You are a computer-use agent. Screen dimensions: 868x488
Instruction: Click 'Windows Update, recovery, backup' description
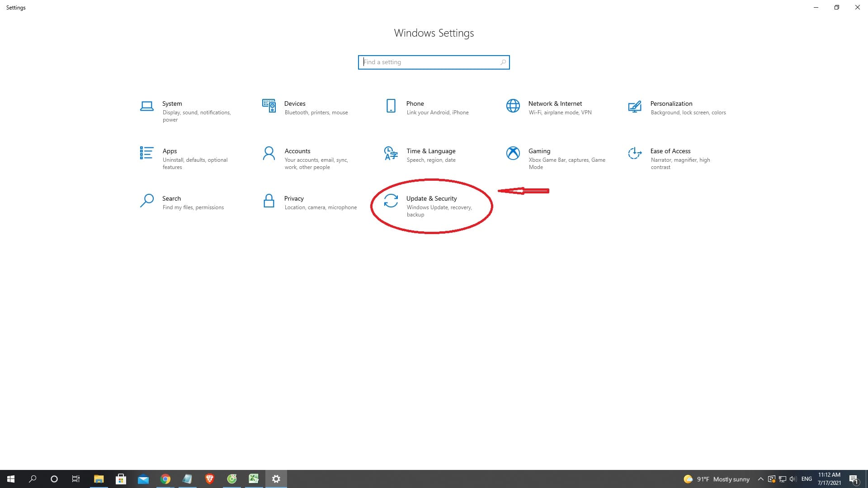tap(439, 211)
